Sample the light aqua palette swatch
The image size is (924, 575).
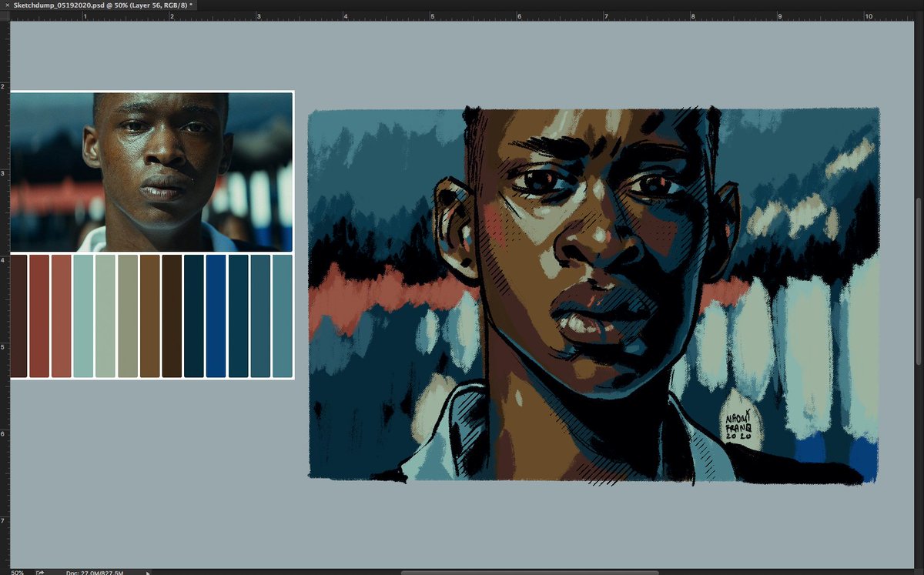pos(83,316)
